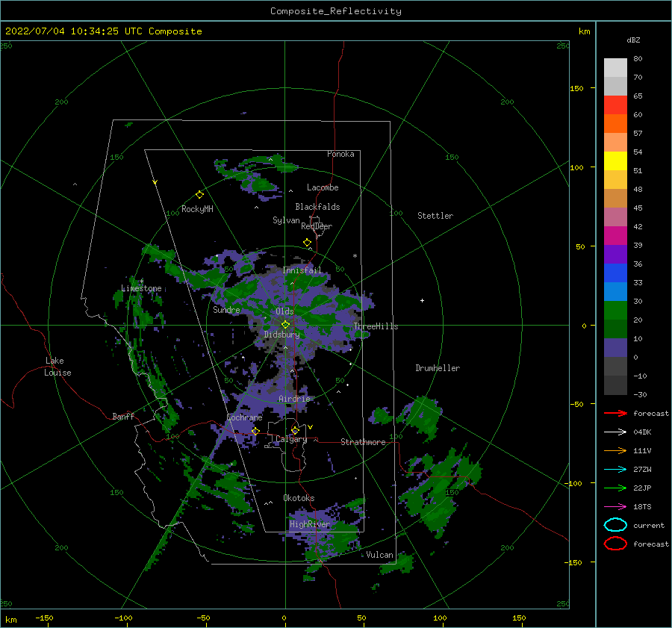This screenshot has width=672, height=628.
Task: Click the yellow diamond marker below RedDeer
Action: 307,243
